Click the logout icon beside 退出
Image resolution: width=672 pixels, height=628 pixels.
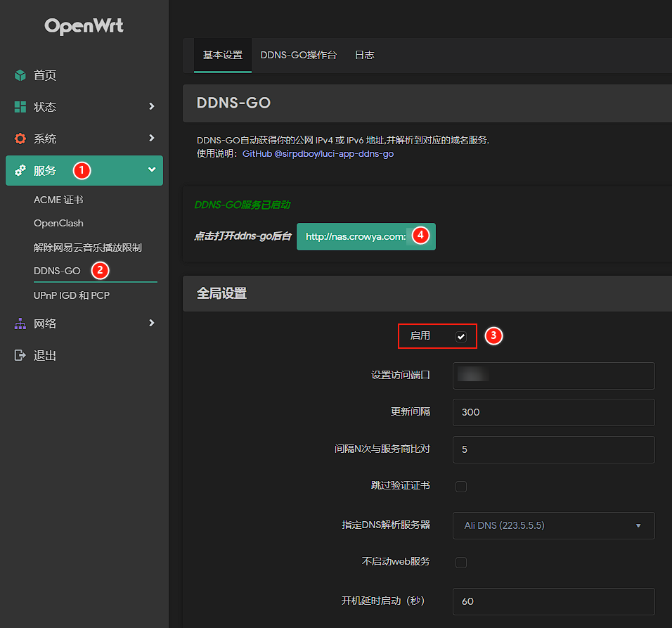point(20,355)
